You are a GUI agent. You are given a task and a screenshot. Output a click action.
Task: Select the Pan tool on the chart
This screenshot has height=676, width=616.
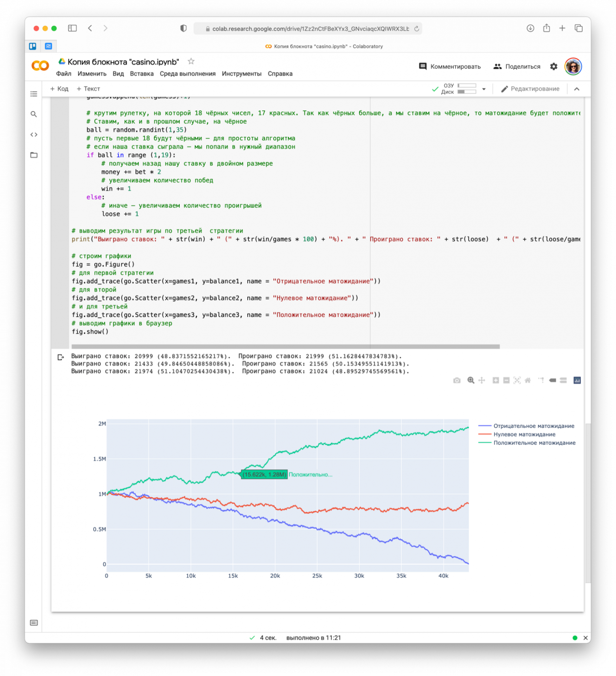tap(482, 380)
